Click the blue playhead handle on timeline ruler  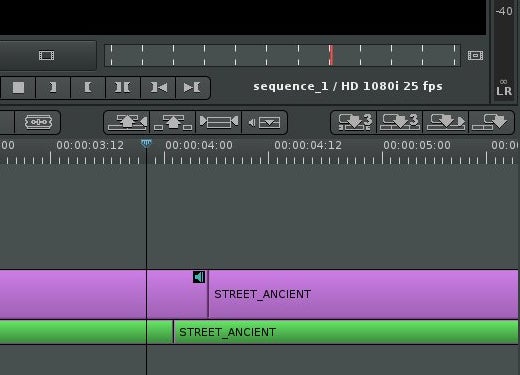[146, 143]
